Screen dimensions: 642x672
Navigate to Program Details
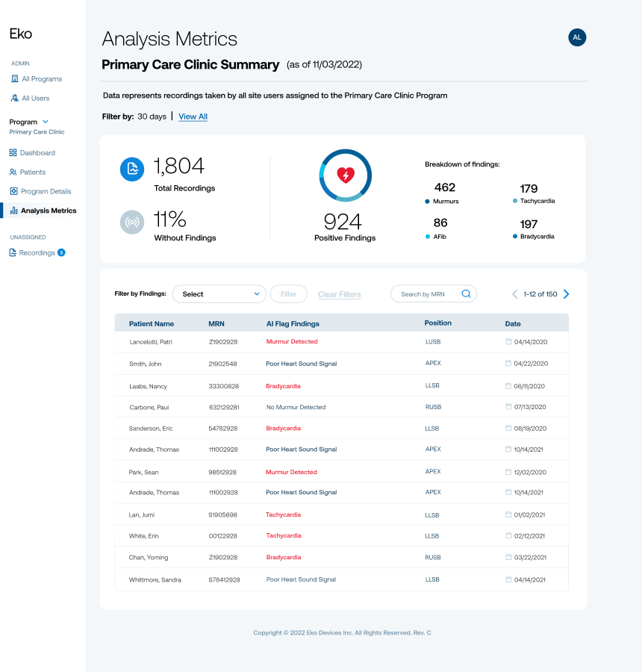point(45,192)
